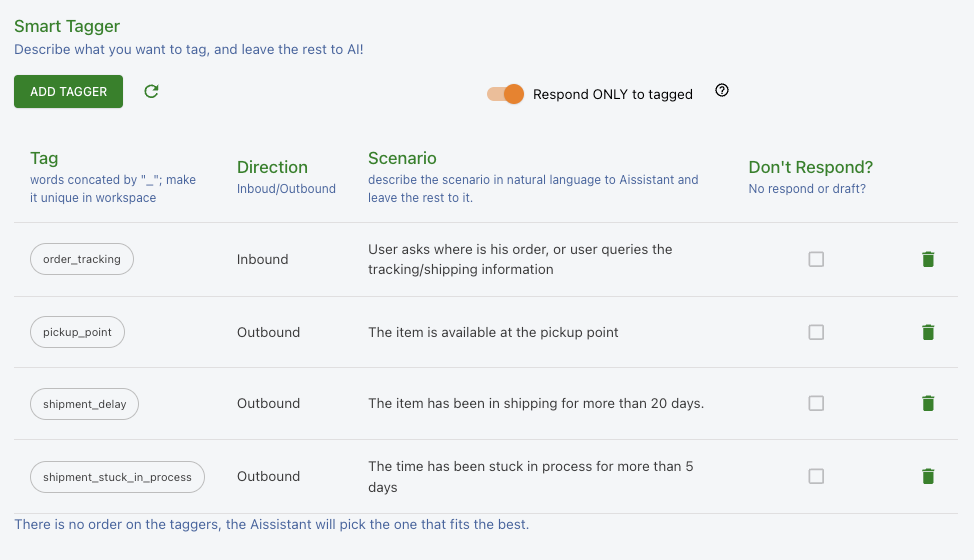Check Don't Respond for shipment_delay
This screenshot has height=560, width=974.
tap(816, 403)
